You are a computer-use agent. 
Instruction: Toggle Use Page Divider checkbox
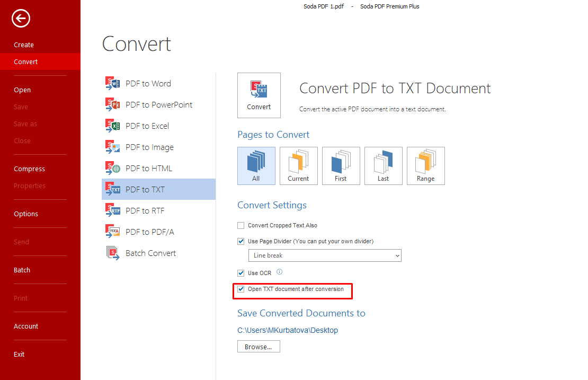click(240, 241)
